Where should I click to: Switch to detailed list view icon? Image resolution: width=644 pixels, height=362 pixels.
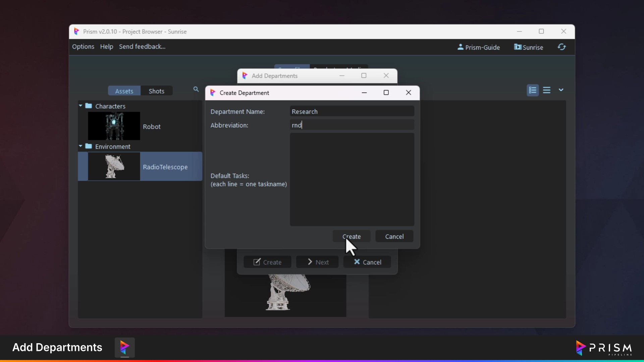point(533,90)
